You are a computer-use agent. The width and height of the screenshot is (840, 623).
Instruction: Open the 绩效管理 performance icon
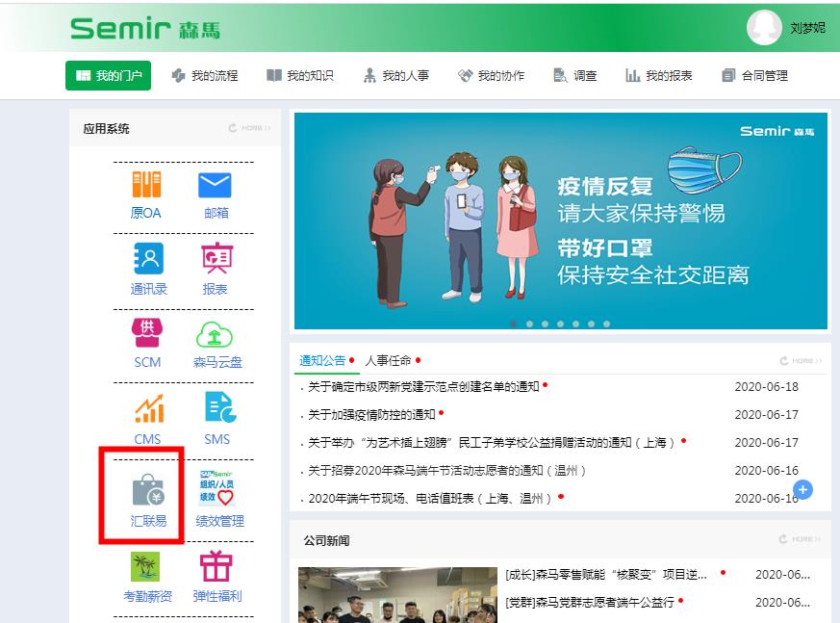216,488
